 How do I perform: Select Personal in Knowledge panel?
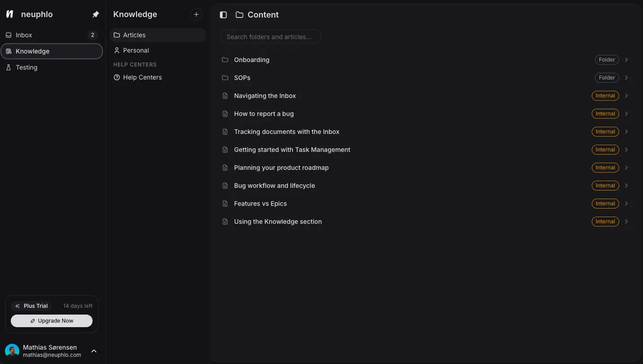click(x=136, y=50)
